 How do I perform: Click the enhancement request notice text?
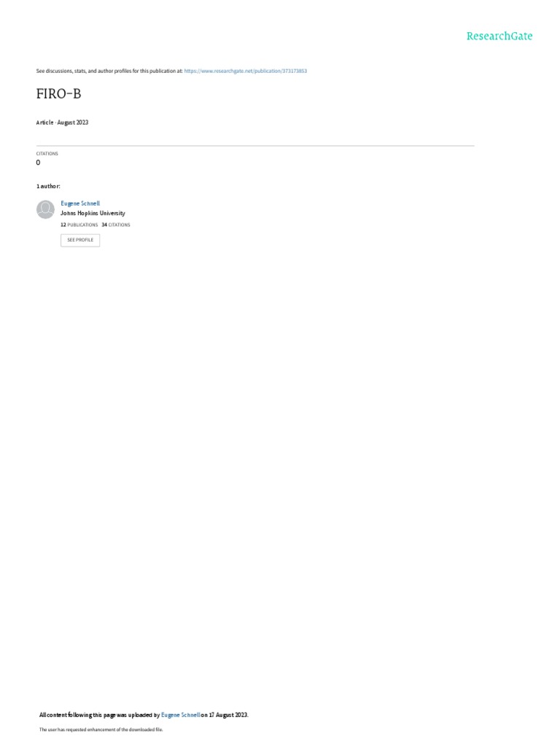tap(101, 729)
